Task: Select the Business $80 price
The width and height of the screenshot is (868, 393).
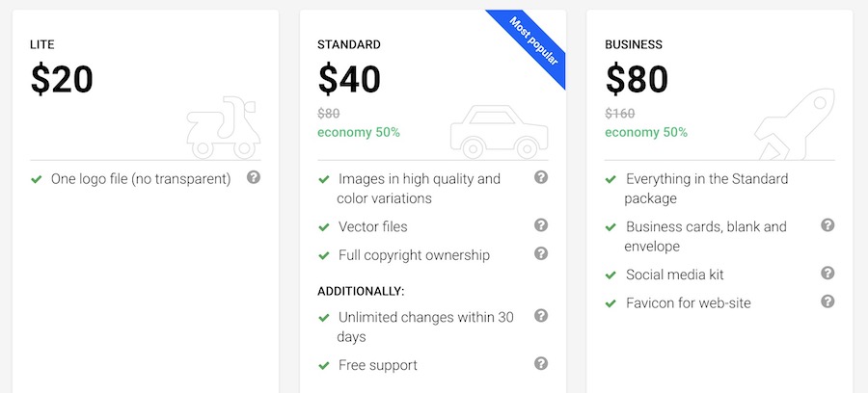Action: point(637,80)
